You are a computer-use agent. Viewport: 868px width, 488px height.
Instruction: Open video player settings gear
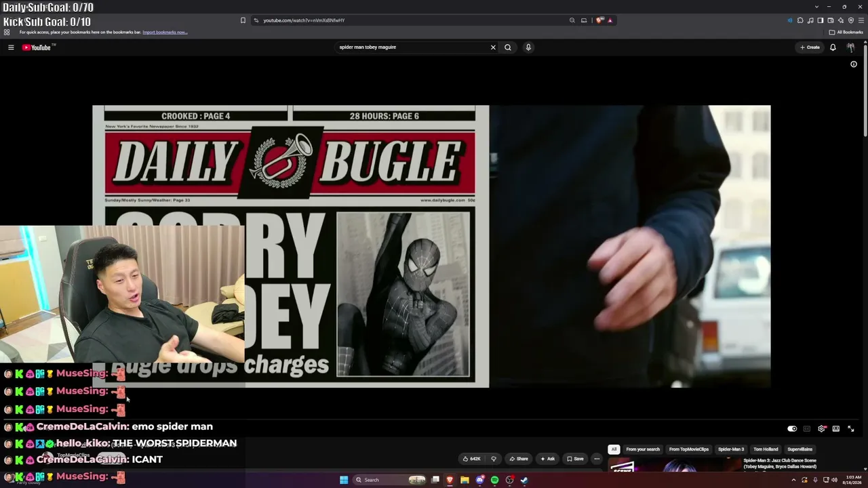[x=822, y=429]
